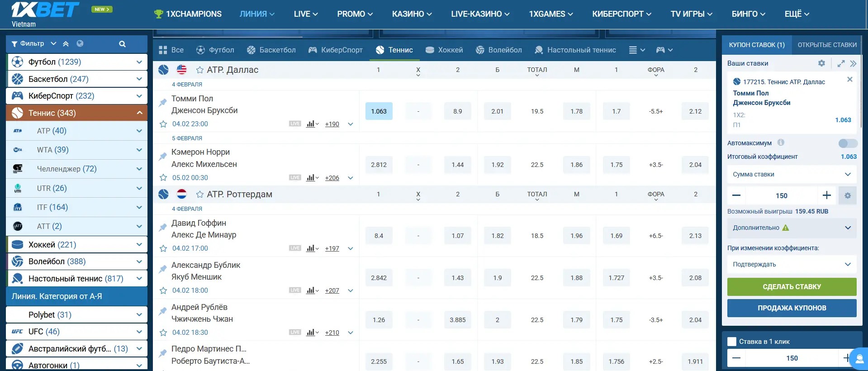Click the 1XBET logo
This screenshot has height=371, width=868.
(45, 10)
